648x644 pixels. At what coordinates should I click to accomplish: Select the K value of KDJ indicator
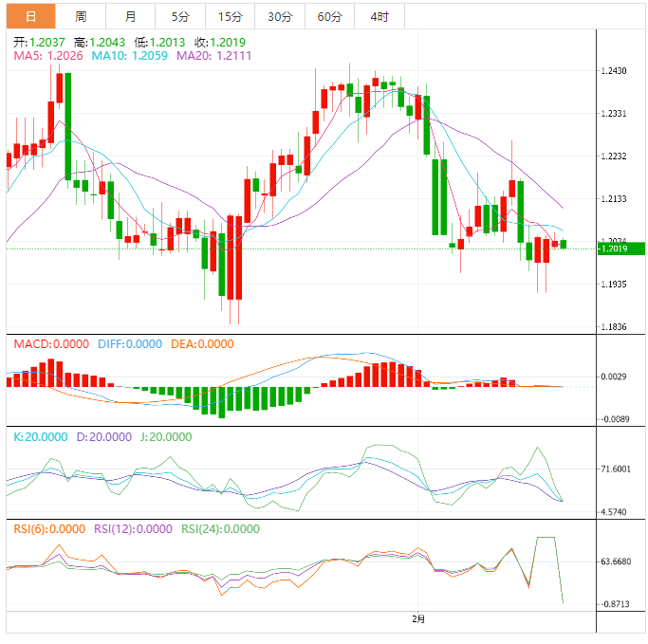[x=40, y=437]
